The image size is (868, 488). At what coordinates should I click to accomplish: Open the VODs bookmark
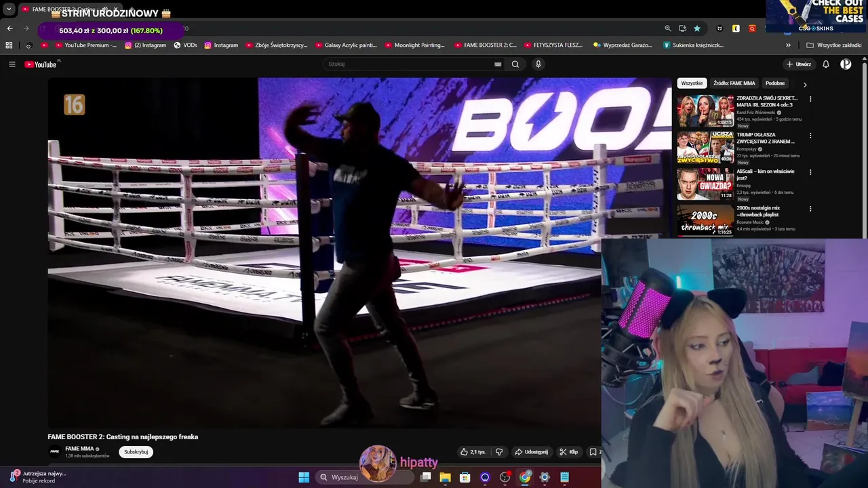(185, 45)
